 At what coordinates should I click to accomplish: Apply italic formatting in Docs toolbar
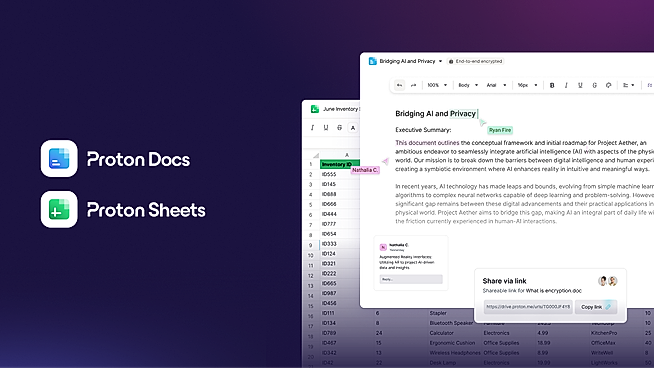coord(566,85)
